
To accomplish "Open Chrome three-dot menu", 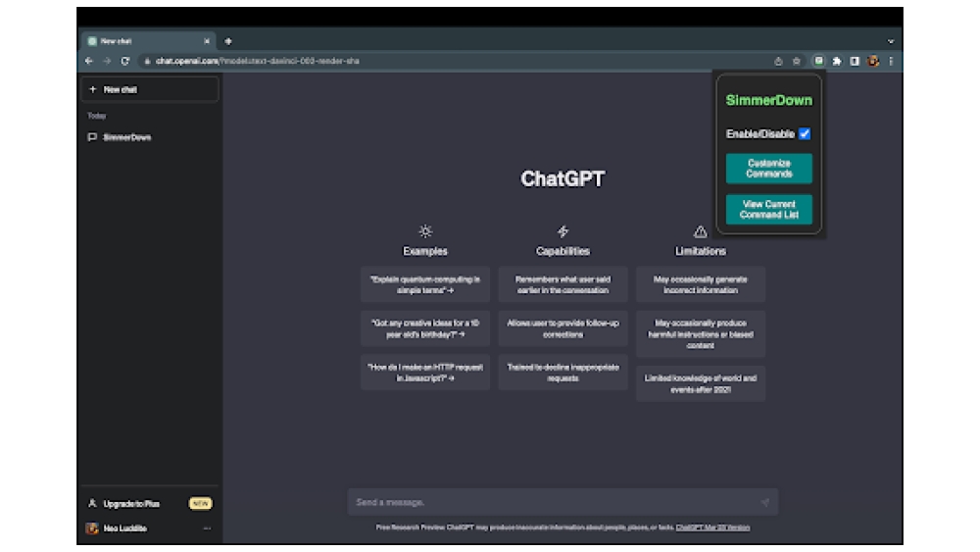I will pyautogui.click(x=891, y=61).
